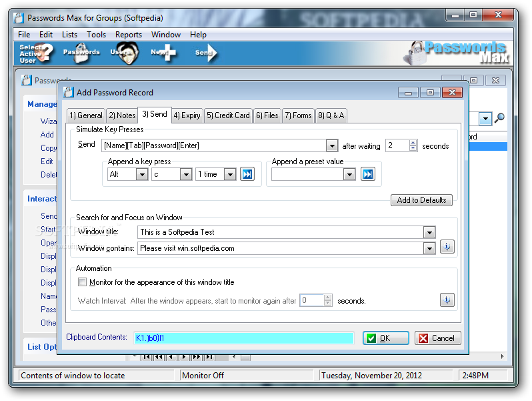Click the Window title text field

pyautogui.click(x=280, y=233)
